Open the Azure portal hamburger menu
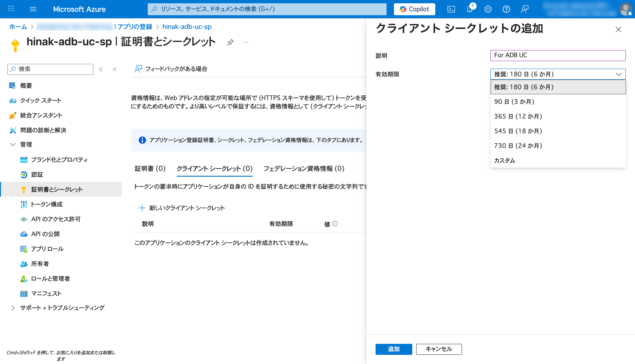Viewport: 635px width, 364px height. coord(33,9)
